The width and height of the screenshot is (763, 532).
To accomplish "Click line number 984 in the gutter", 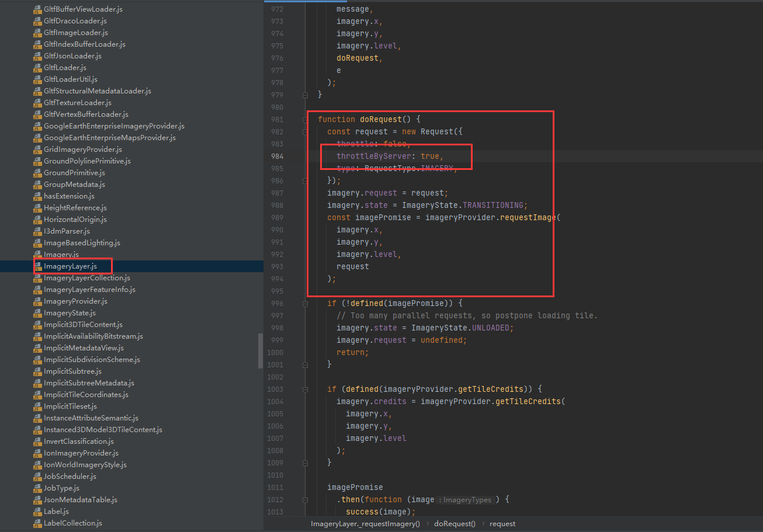I will click(x=277, y=156).
